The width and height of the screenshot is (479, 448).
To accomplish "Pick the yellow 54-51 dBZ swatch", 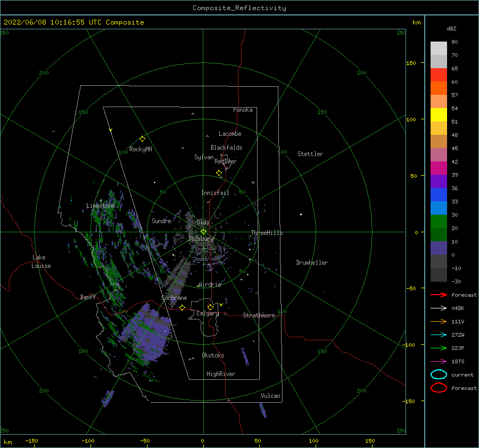I will (439, 115).
